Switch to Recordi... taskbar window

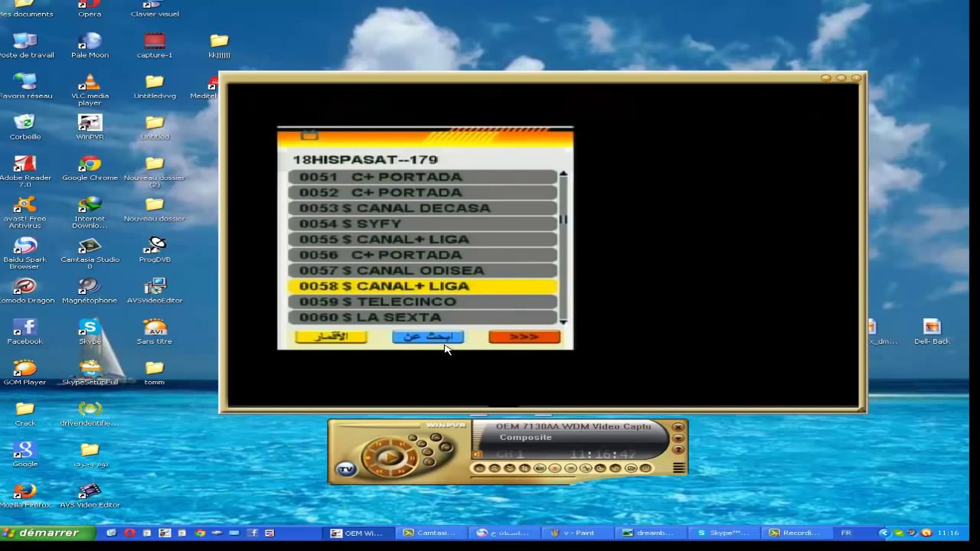[797, 533]
